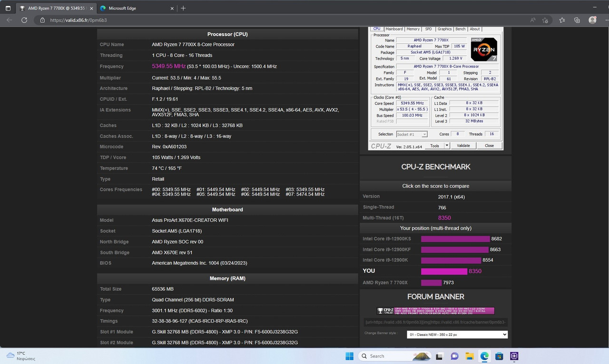Select the Memory tab in CPU-Z image
The height and width of the screenshot is (364, 609).
(x=413, y=29)
